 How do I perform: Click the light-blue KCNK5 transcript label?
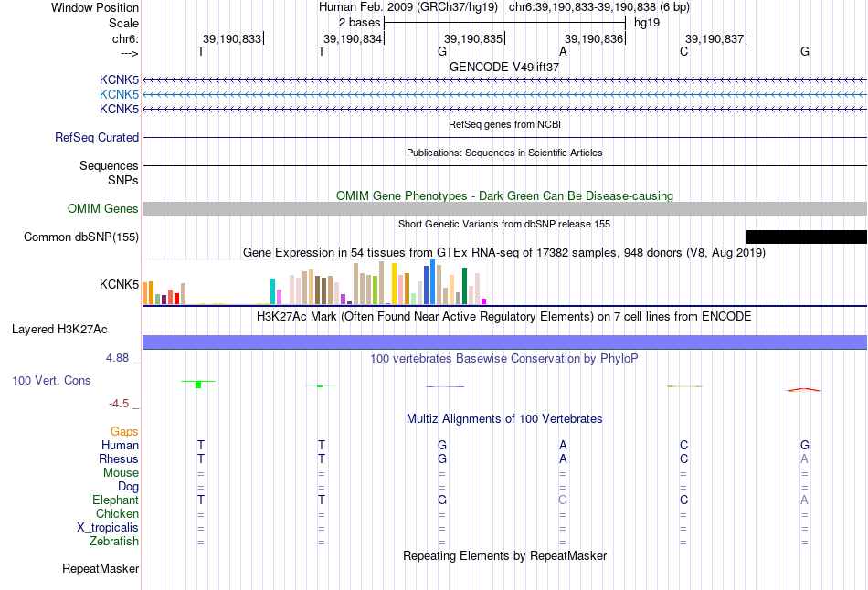pyautogui.click(x=119, y=94)
